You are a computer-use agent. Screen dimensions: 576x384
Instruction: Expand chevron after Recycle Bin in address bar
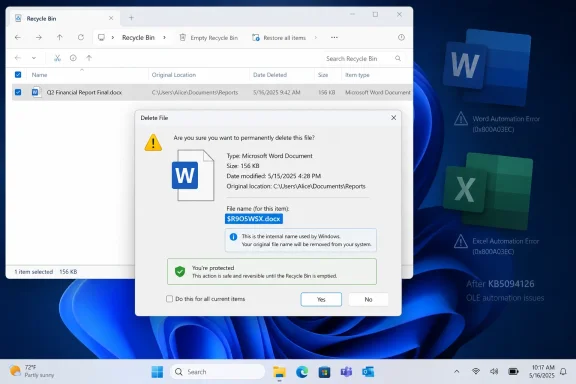click(x=164, y=37)
